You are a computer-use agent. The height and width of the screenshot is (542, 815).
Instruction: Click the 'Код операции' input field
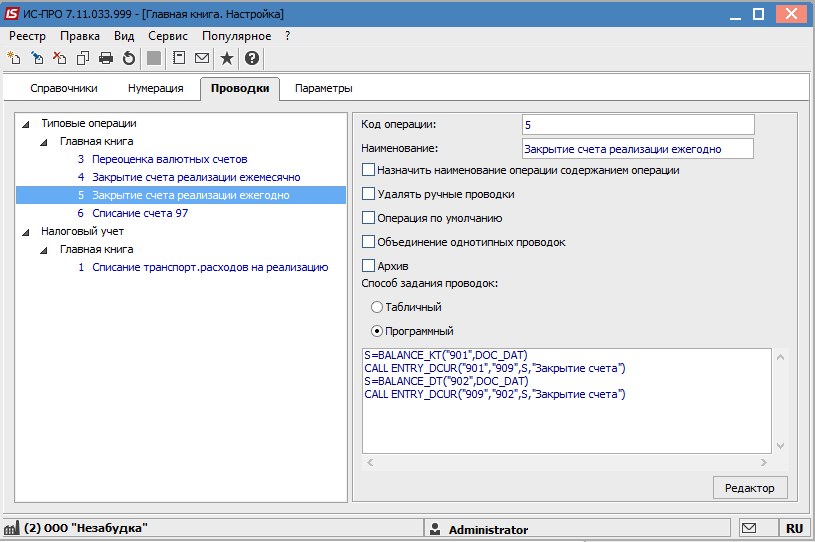(638, 125)
